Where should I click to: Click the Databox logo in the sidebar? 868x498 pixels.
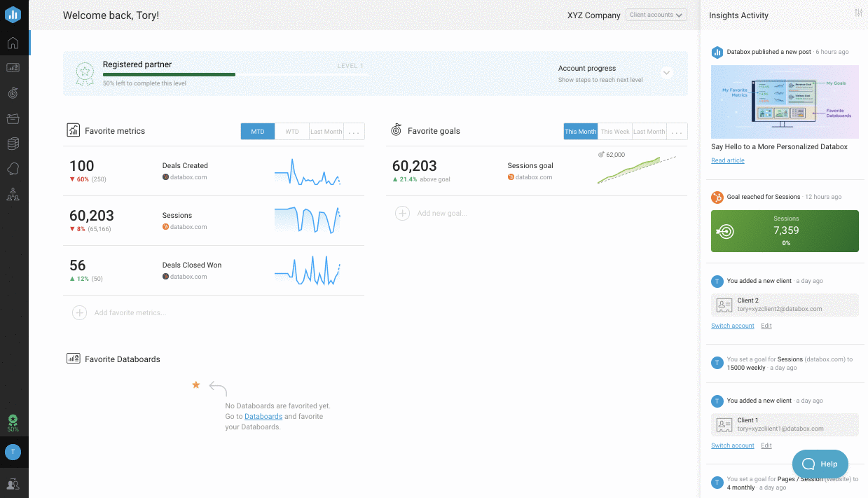(x=13, y=15)
